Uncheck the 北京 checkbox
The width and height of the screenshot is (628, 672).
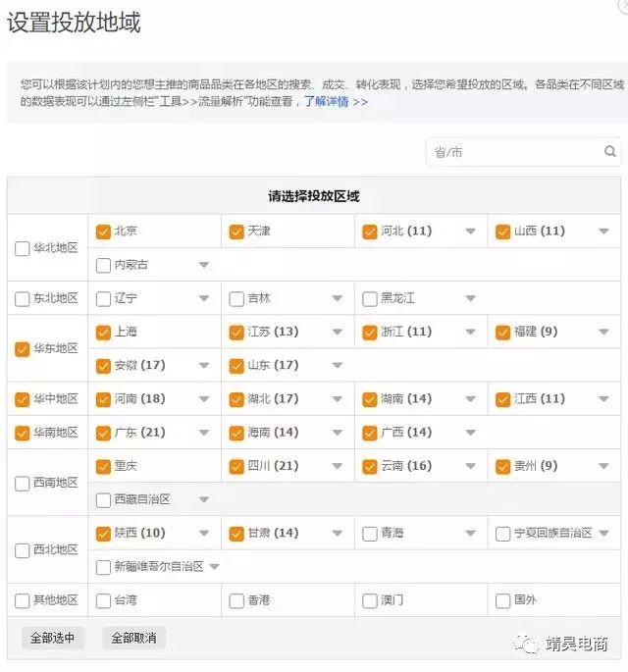(103, 232)
